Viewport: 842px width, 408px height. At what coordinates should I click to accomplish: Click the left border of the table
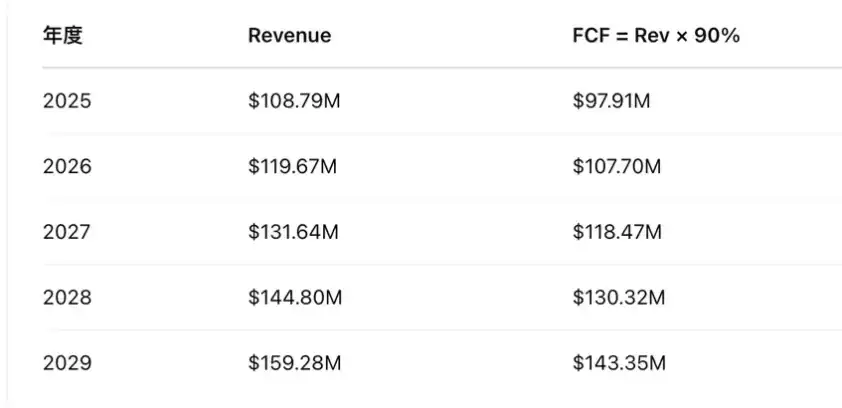tap(7, 200)
